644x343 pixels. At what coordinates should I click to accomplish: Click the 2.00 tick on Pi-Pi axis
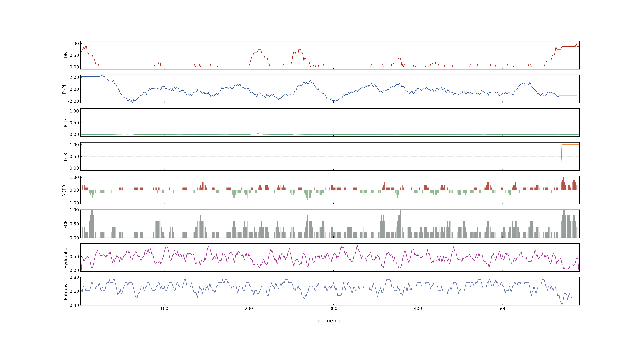pyautogui.click(x=74, y=77)
